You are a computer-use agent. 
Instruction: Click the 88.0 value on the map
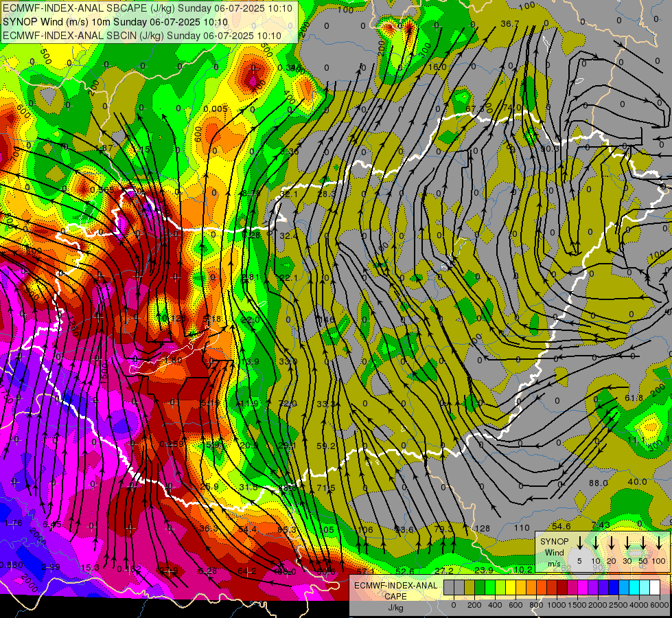click(598, 483)
